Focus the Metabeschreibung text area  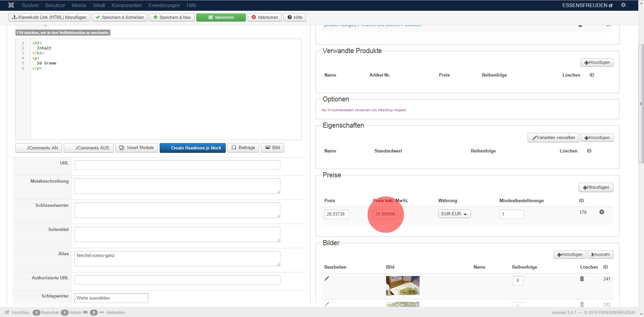(177, 186)
